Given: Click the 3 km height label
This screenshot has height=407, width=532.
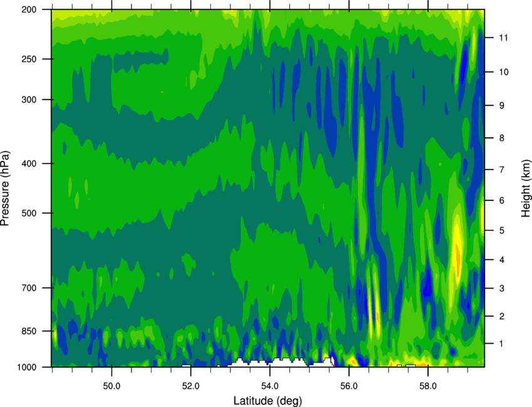Looking at the screenshot, I should click(501, 288).
